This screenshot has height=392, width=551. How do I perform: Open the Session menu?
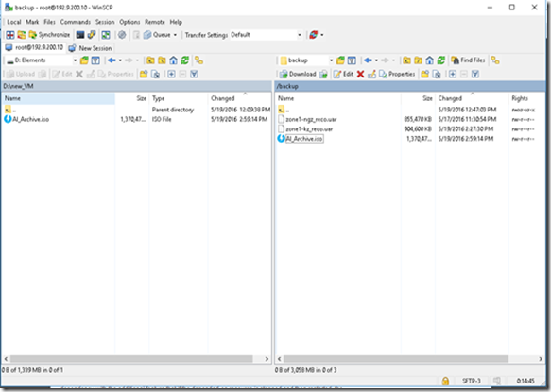(105, 22)
